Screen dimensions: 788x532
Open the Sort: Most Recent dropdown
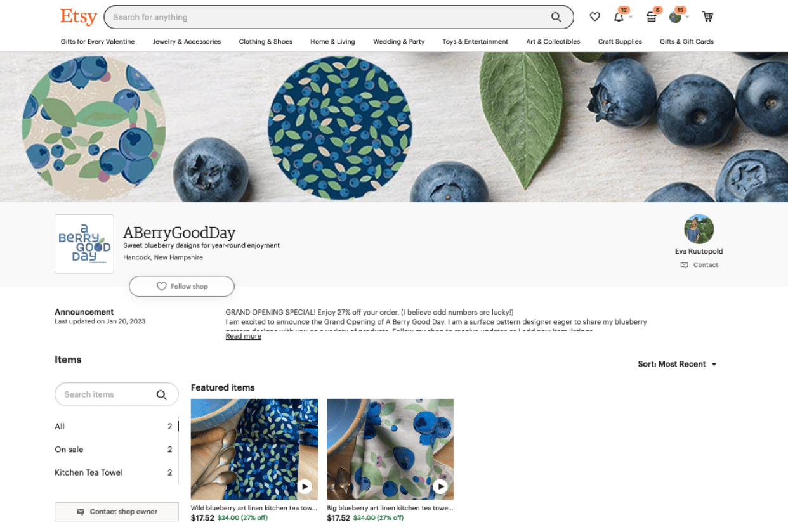[677, 364]
